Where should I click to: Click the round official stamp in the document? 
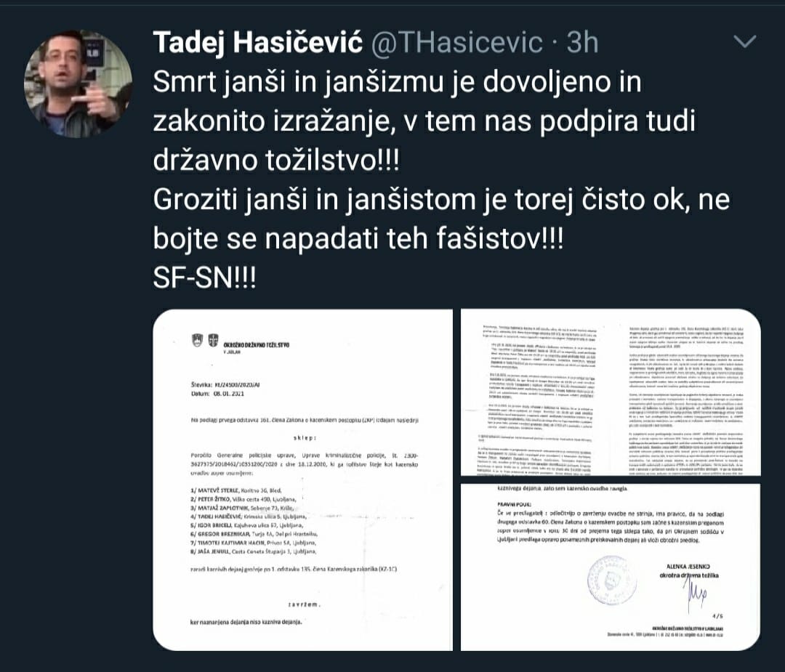pos(612,580)
